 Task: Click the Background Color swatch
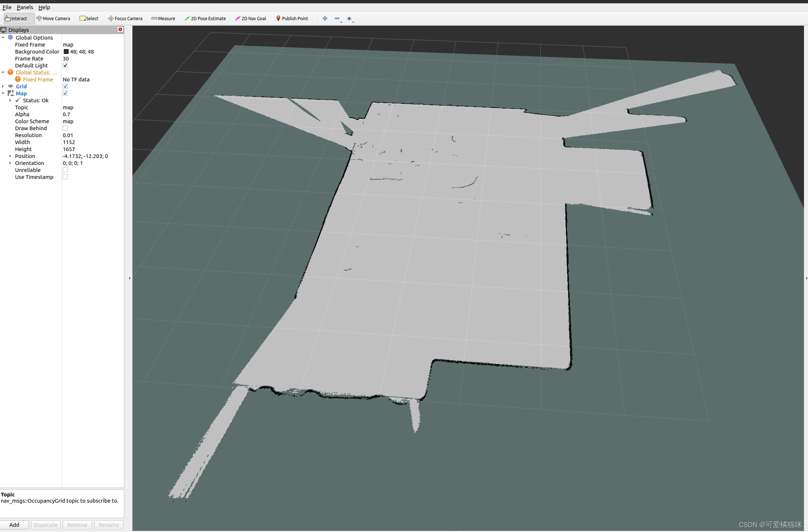[66, 52]
